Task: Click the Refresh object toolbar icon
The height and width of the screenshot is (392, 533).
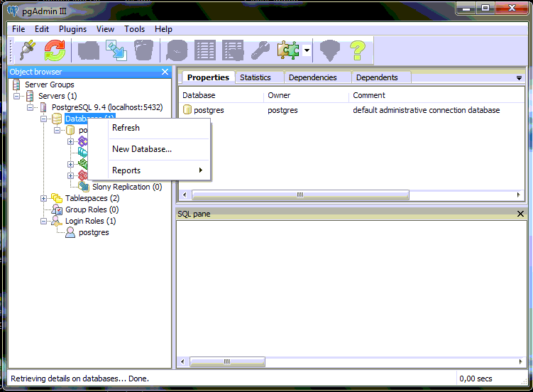Action: [55, 50]
